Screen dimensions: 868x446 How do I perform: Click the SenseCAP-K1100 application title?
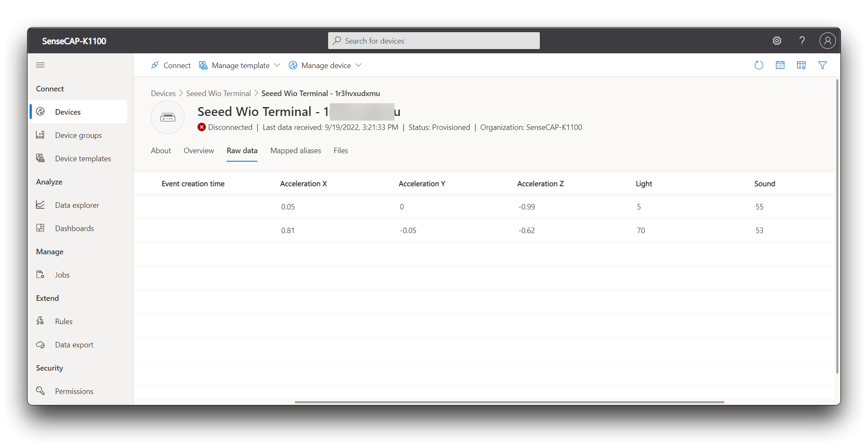(74, 41)
